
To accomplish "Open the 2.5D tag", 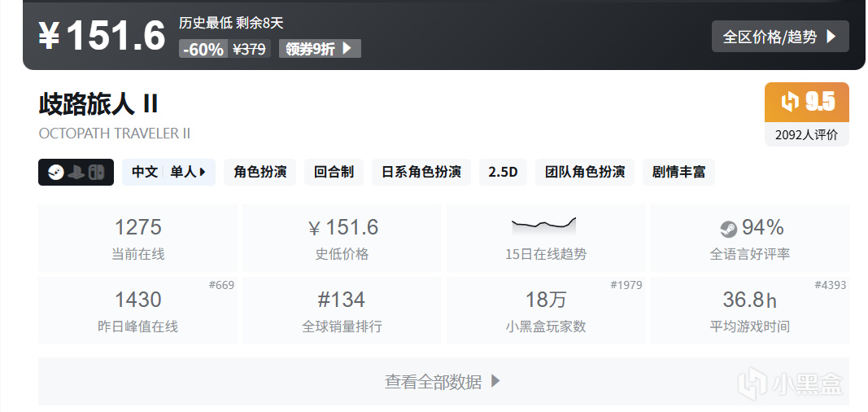I will (503, 173).
